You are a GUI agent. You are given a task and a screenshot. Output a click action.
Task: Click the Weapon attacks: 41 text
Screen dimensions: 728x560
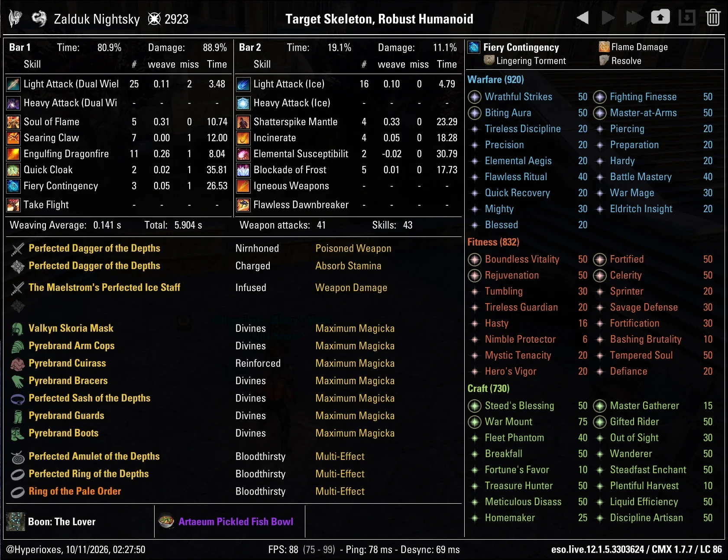pyautogui.click(x=283, y=225)
